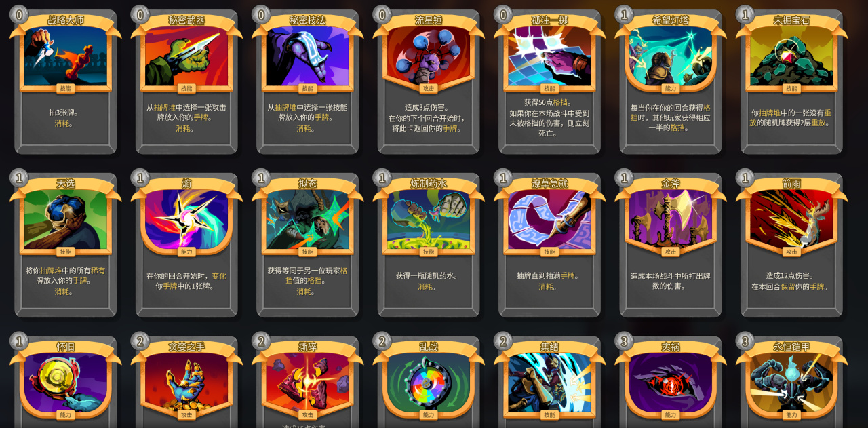The image size is (868, 428).
Task: Choose the 流星锤 attack card
Action: pos(429,80)
